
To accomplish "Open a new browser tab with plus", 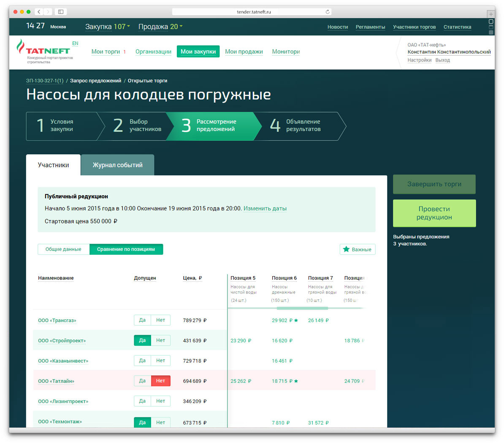I will click(x=490, y=14).
